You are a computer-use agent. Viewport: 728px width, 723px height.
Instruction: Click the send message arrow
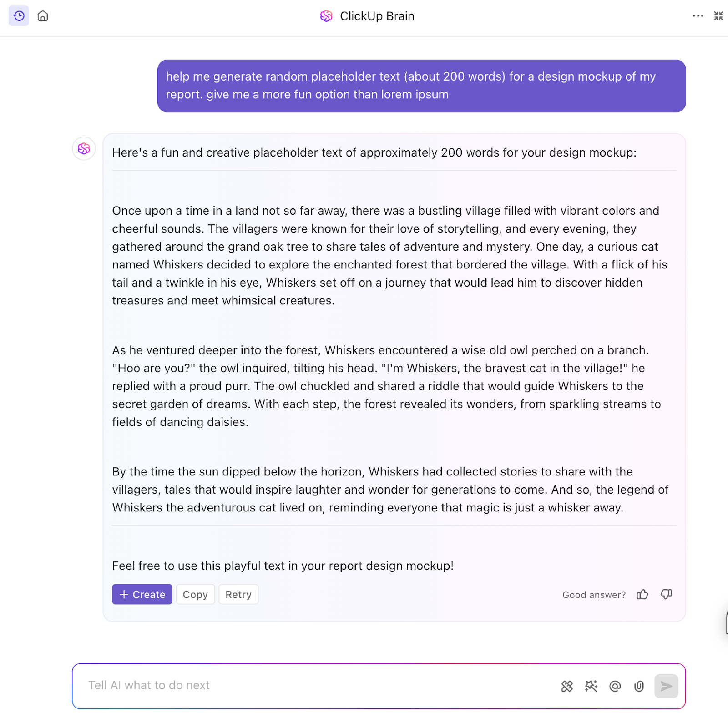[x=666, y=686]
